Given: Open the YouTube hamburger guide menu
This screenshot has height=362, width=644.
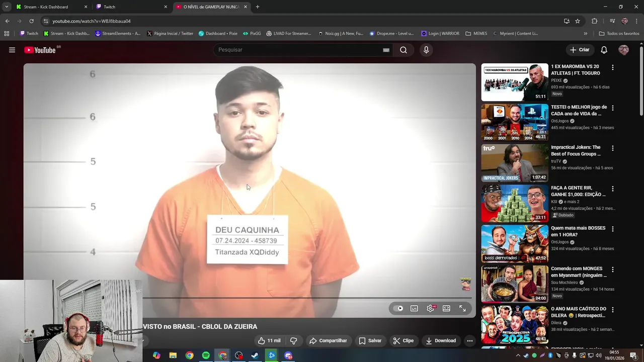Looking at the screenshot, I should (x=12, y=50).
